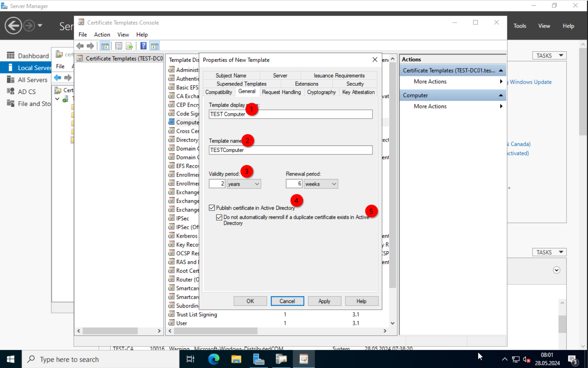
Task: Open Server Manager taskbar icon
Action: click(x=259, y=359)
